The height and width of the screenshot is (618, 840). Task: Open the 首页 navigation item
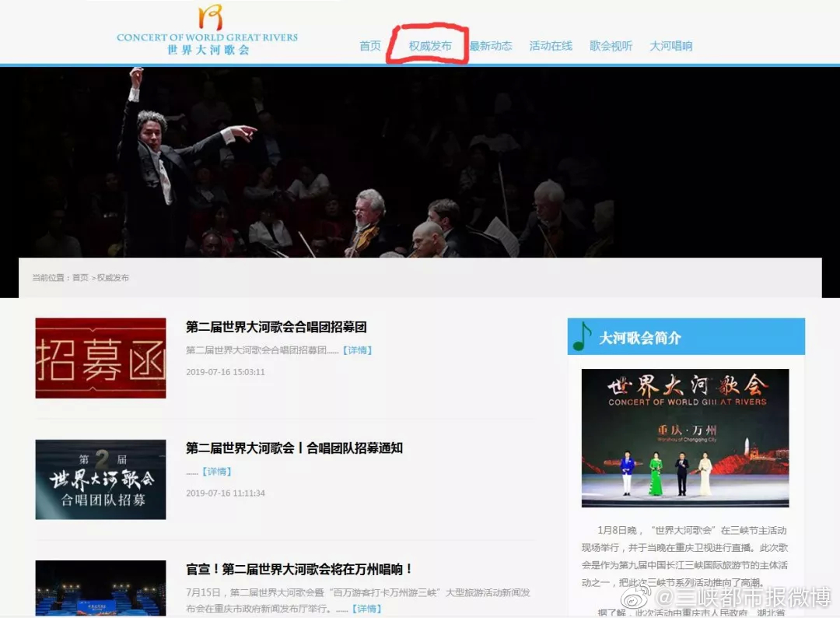click(369, 46)
